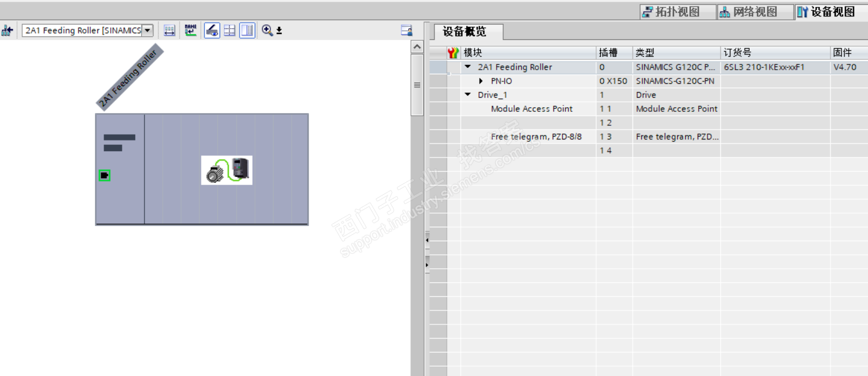Click the 固件 column header
The height and width of the screenshot is (376, 868).
[x=849, y=53]
